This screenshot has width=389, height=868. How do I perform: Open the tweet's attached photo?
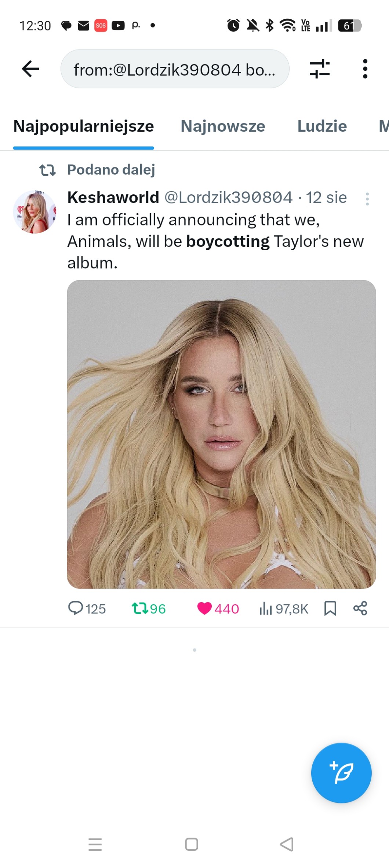click(x=221, y=434)
